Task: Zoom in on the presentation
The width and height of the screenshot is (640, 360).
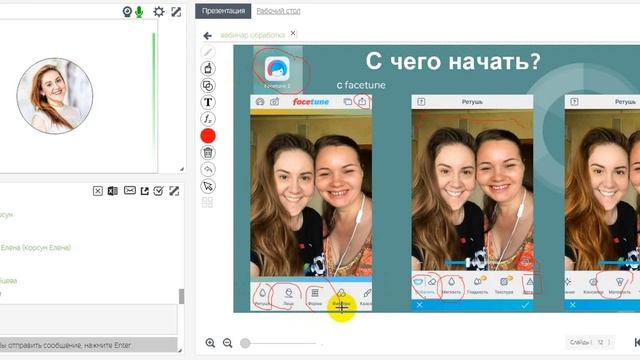Action: point(210,343)
